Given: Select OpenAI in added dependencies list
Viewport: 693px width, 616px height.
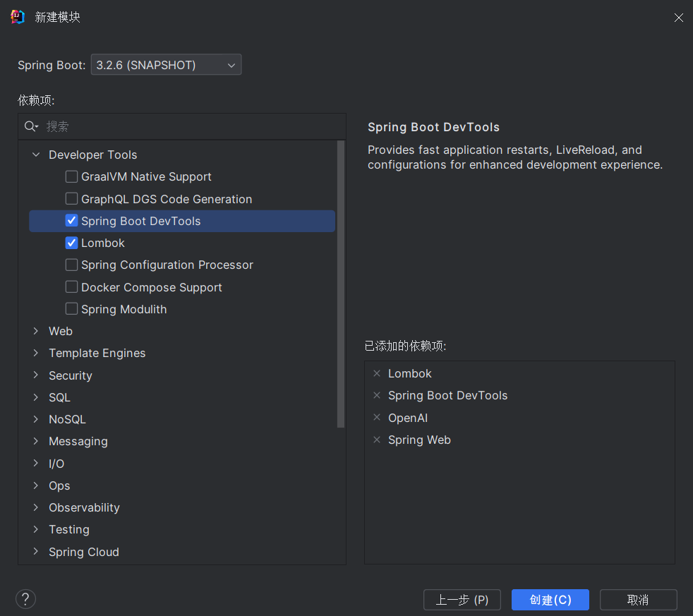Looking at the screenshot, I should (407, 418).
